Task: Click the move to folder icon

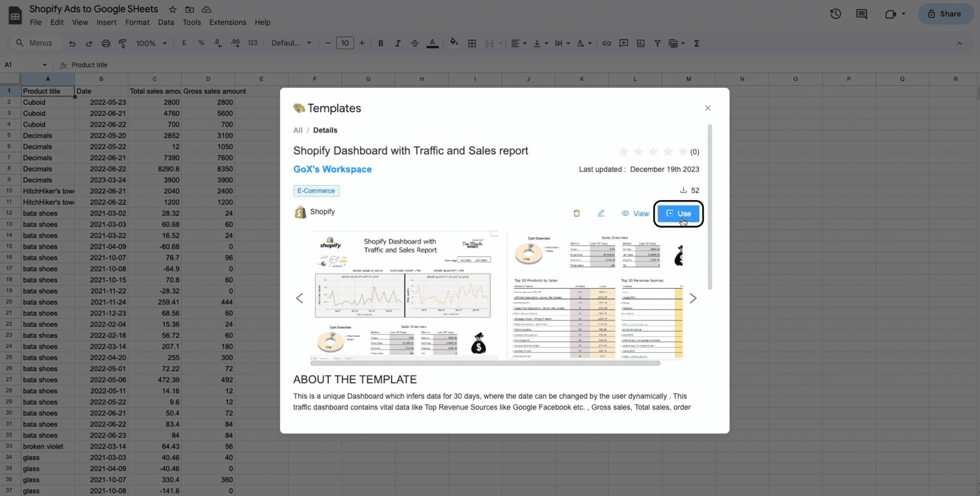Action: tap(189, 9)
